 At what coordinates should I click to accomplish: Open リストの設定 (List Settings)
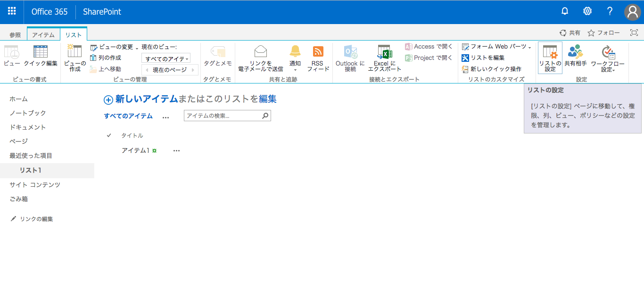coord(551,57)
